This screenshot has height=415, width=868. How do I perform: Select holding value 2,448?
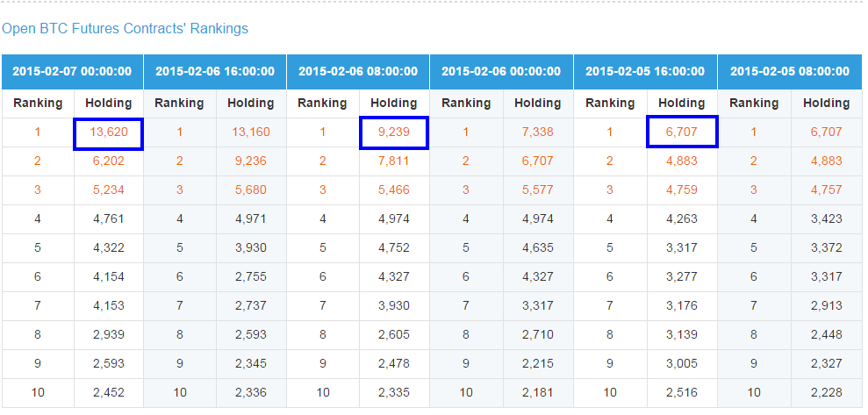pos(827,335)
